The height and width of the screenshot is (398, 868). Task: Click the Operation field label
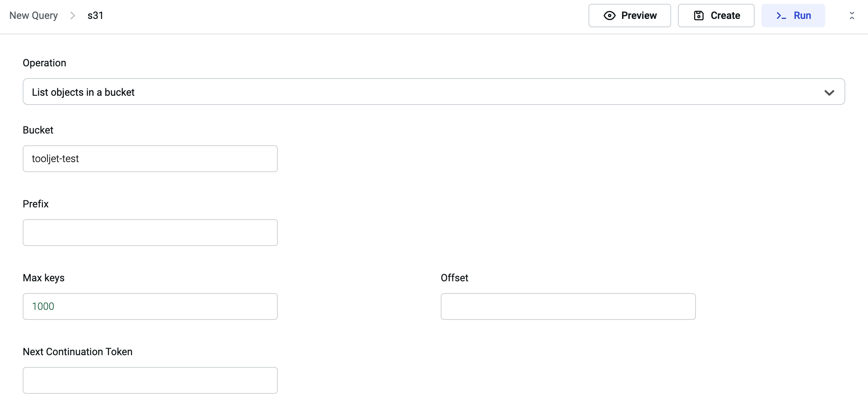coord(44,63)
